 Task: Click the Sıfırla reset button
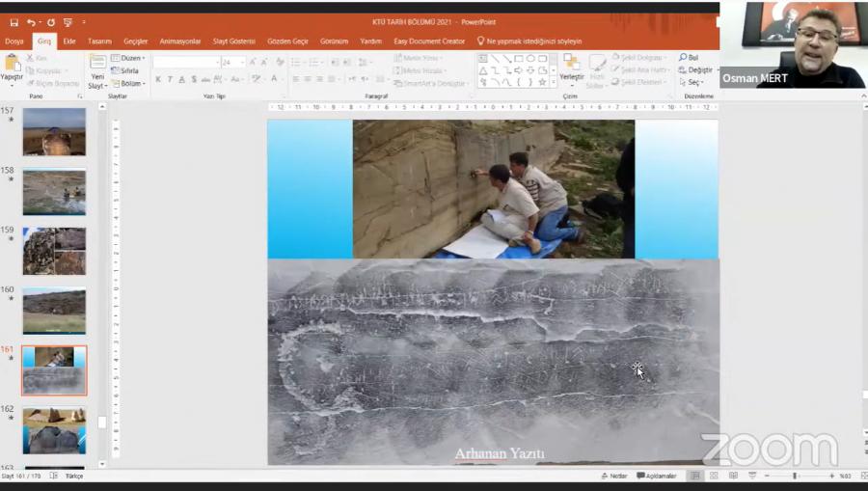(x=125, y=70)
